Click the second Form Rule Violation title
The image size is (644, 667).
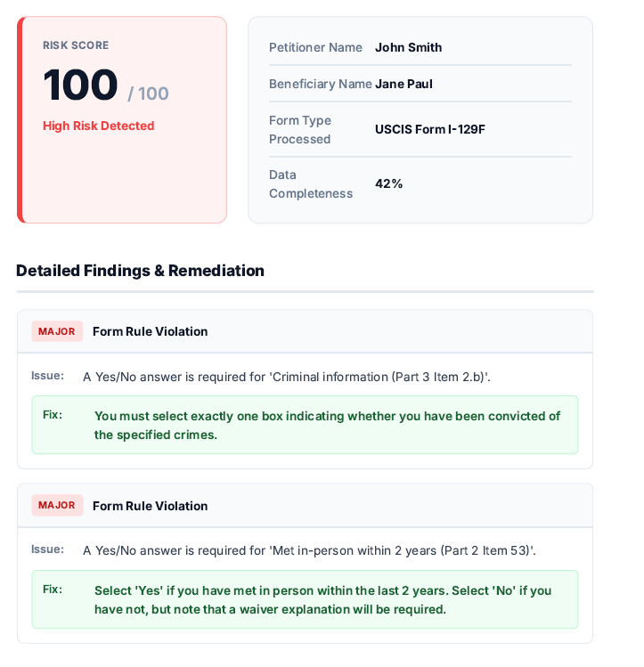tap(150, 506)
